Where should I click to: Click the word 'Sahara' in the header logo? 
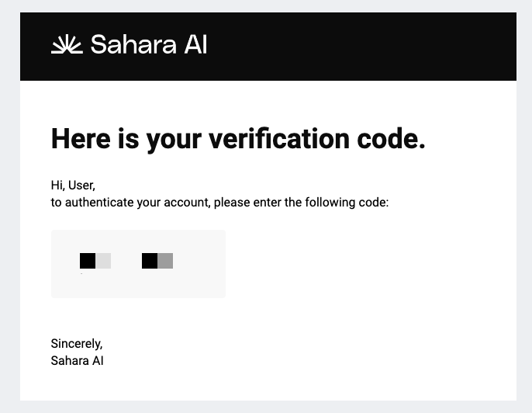point(133,44)
